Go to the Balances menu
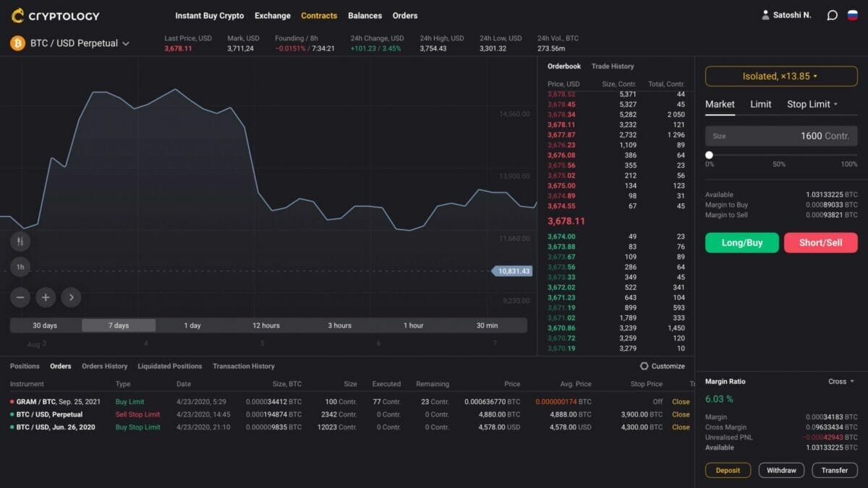 click(365, 15)
